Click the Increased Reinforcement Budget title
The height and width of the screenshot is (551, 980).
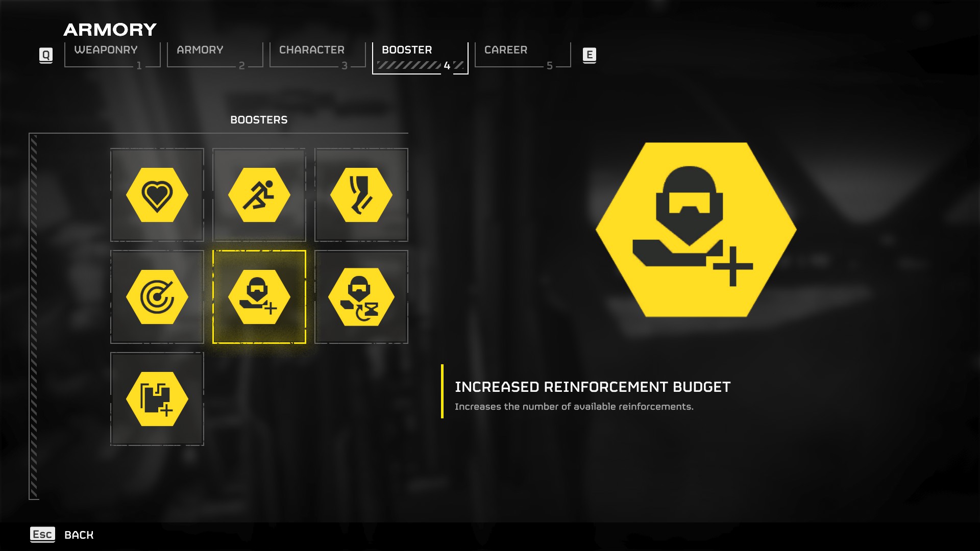coord(592,387)
